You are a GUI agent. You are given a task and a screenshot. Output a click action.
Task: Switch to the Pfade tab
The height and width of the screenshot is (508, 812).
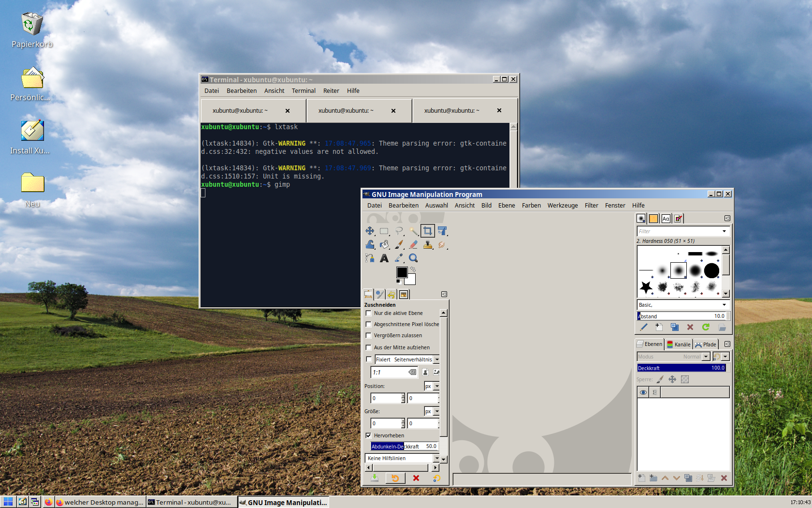click(706, 344)
